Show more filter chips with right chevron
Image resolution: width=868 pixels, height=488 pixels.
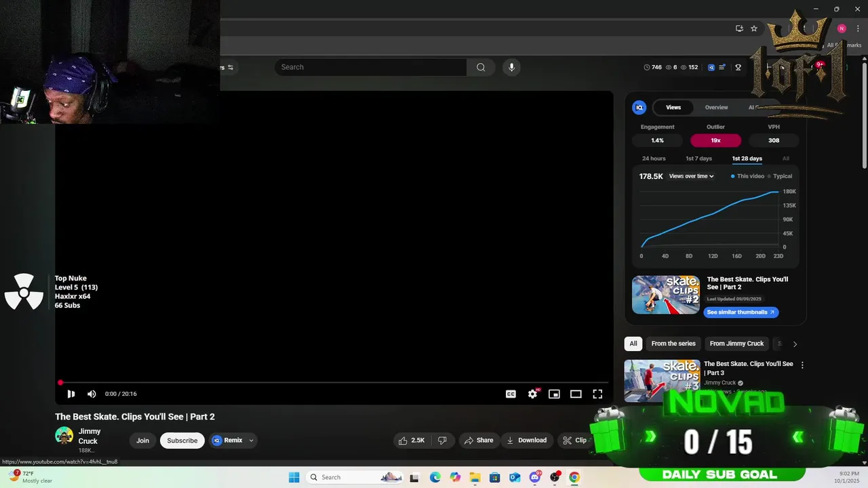pyautogui.click(x=795, y=344)
